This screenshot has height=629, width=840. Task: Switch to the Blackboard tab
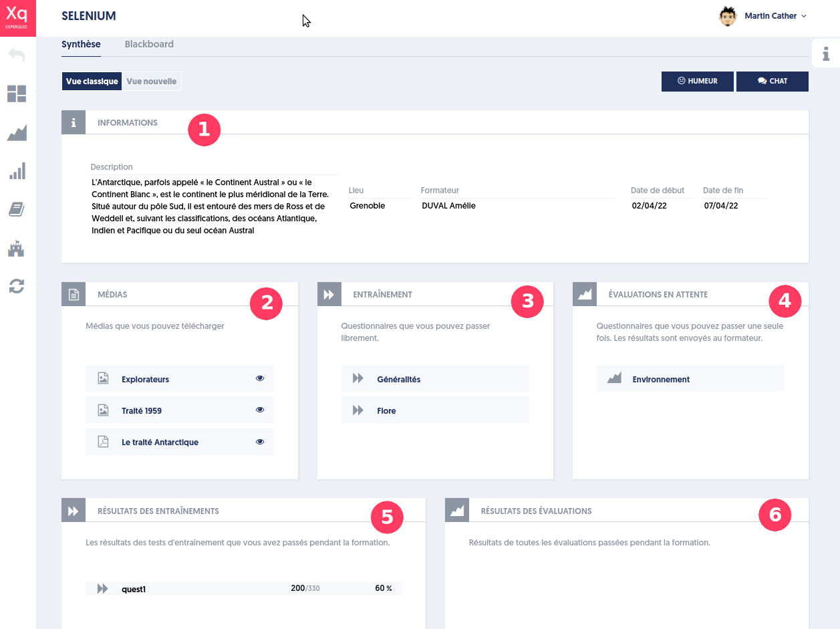149,43
